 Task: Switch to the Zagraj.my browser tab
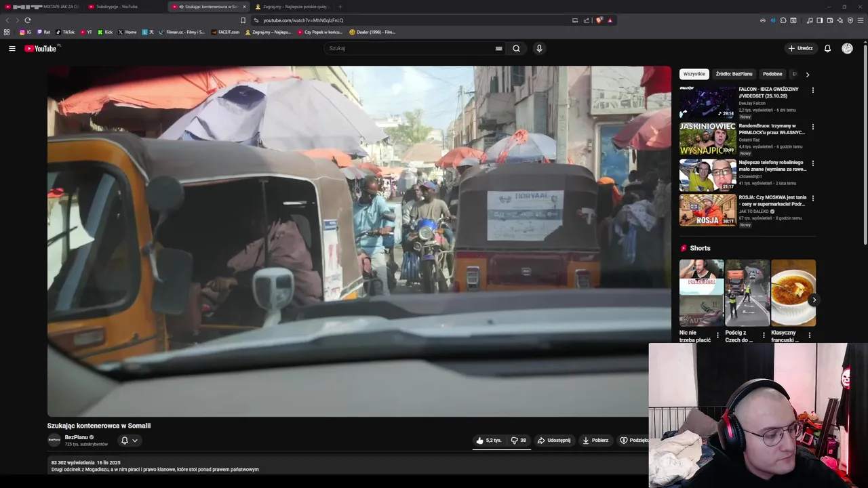pyautogui.click(x=292, y=7)
